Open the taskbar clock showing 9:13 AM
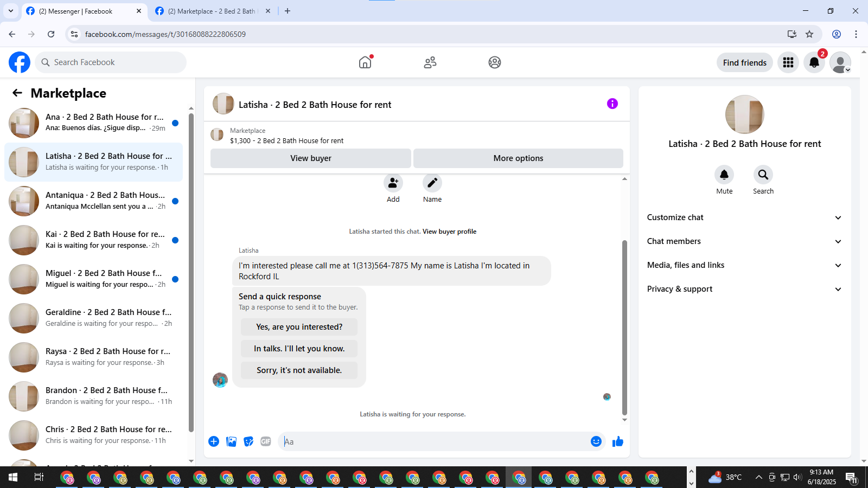The image size is (868, 488). click(x=821, y=477)
